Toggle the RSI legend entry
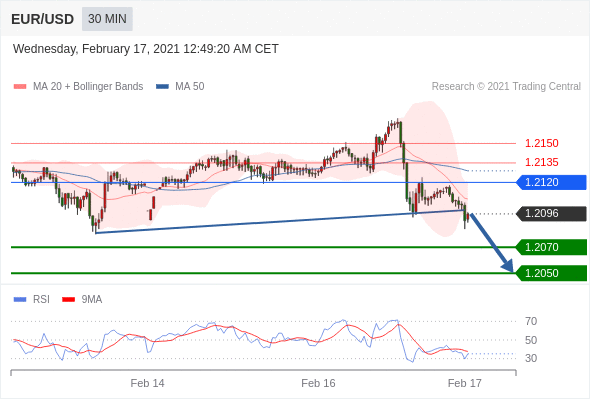Image resolution: width=590 pixels, height=400 pixels. click(32, 300)
